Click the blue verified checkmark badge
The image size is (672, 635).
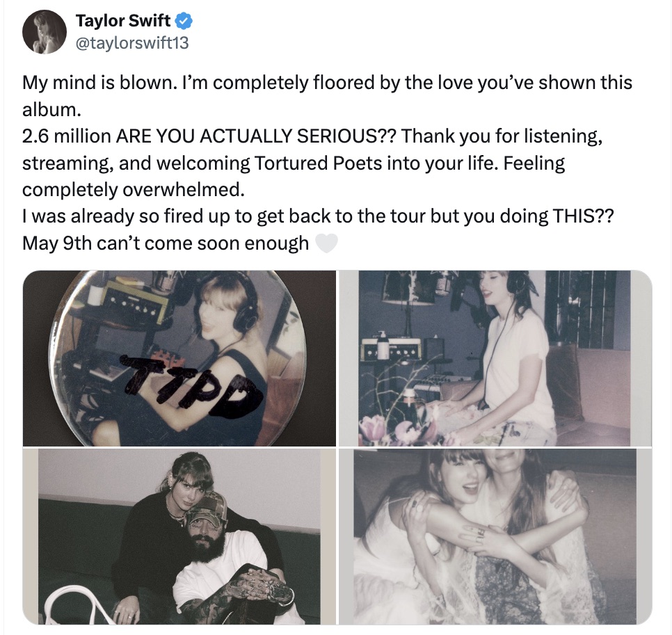click(181, 21)
